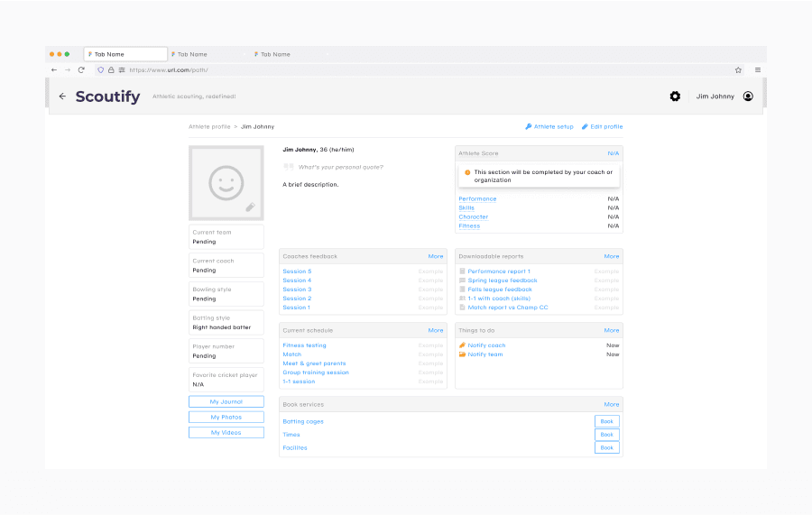The width and height of the screenshot is (812, 515).
Task: Open the Session 5 feedback link
Action: [x=297, y=271]
